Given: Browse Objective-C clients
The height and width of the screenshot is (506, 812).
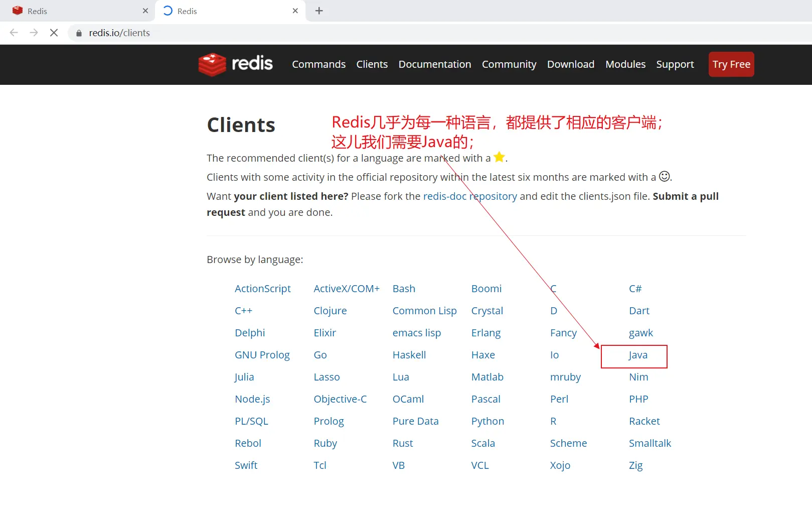Looking at the screenshot, I should coord(340,399).
